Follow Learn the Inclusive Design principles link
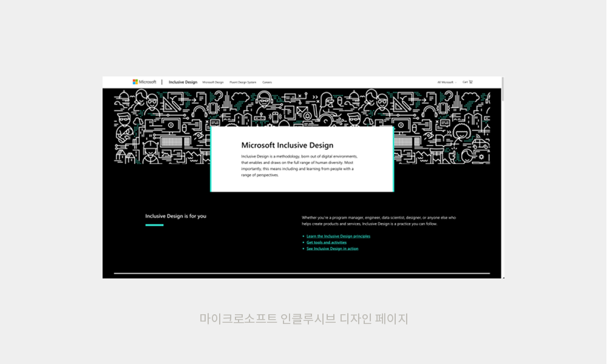 338,236
